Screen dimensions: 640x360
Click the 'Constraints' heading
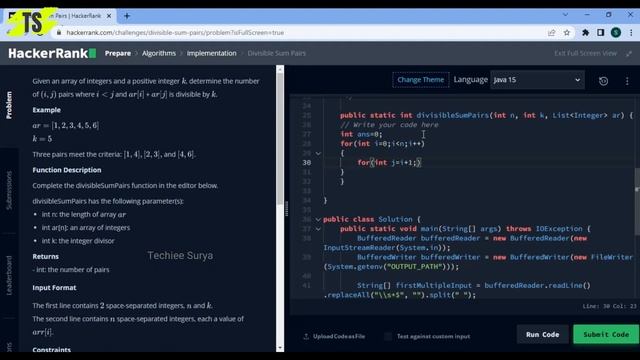(x=51, y=350)
